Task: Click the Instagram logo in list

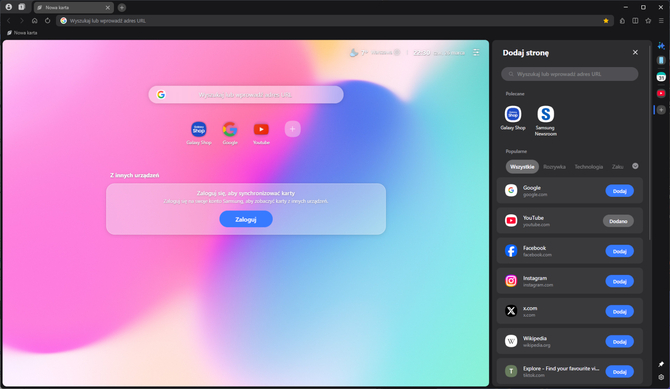Action: [x=511, y=280]
